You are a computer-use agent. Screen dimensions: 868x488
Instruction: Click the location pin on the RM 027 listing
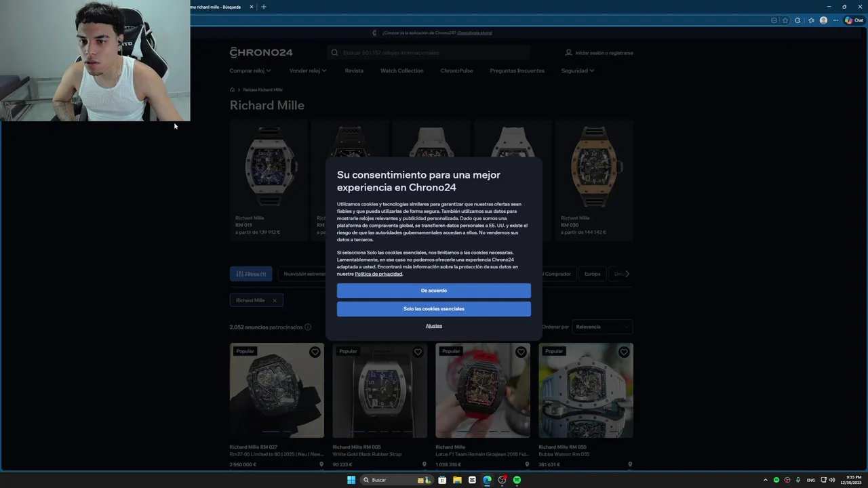coord(321,465)
